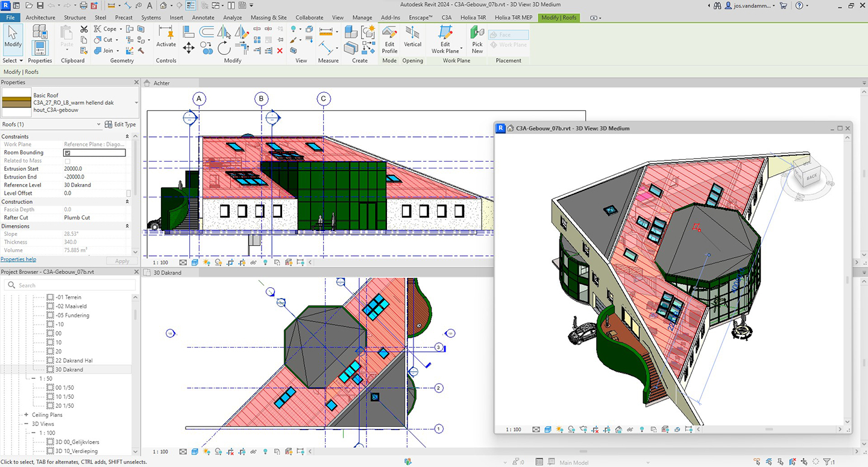Click the Trim/Extend to Corner icon
Screen dimensions: 868x467
point(242,48)
